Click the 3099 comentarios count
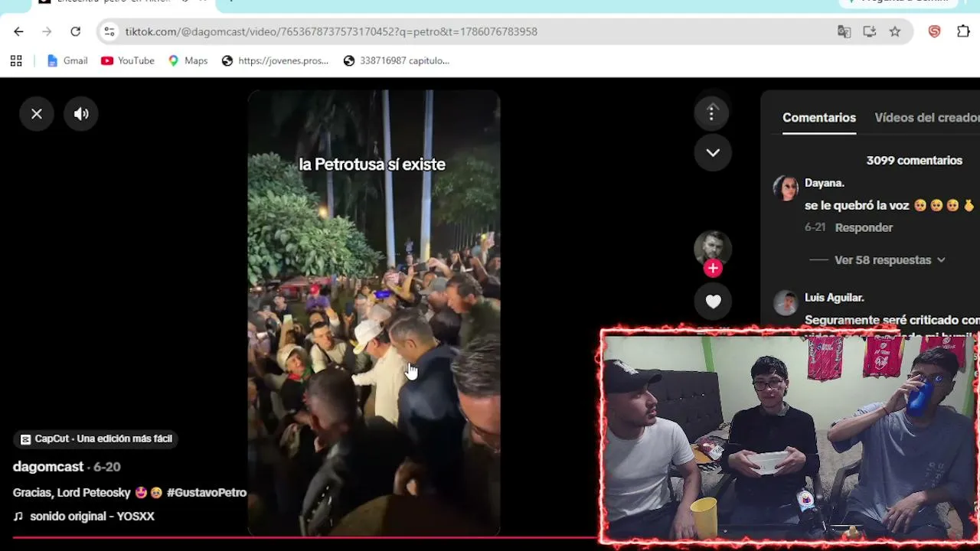This screenshot has width=980, height=551. [x=914, y=161]
